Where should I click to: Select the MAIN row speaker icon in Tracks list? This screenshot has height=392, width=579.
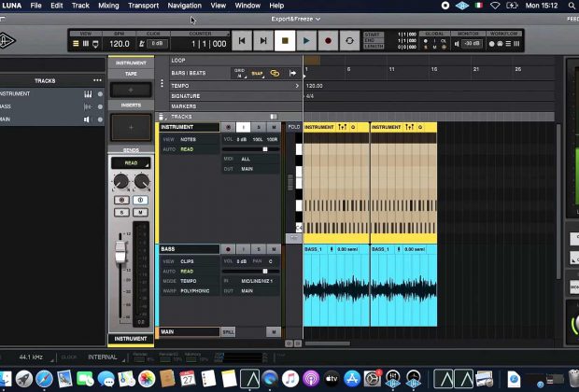coord(87,119)
